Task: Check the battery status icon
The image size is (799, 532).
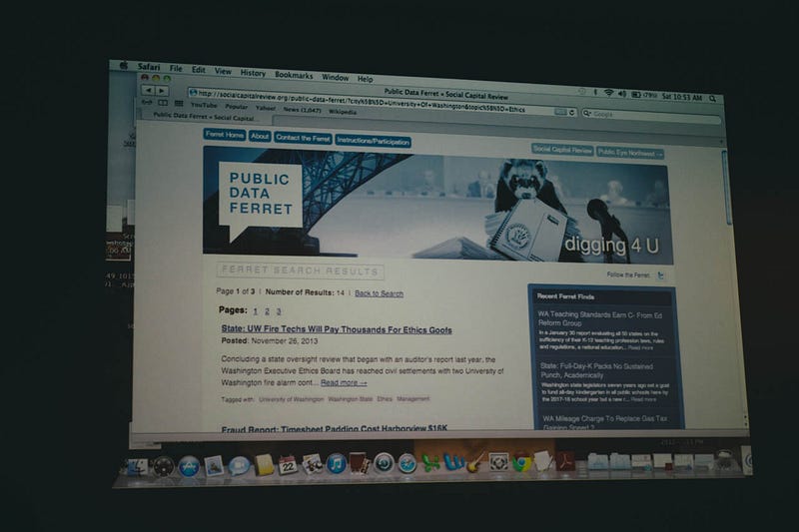Action: (636, 94)
